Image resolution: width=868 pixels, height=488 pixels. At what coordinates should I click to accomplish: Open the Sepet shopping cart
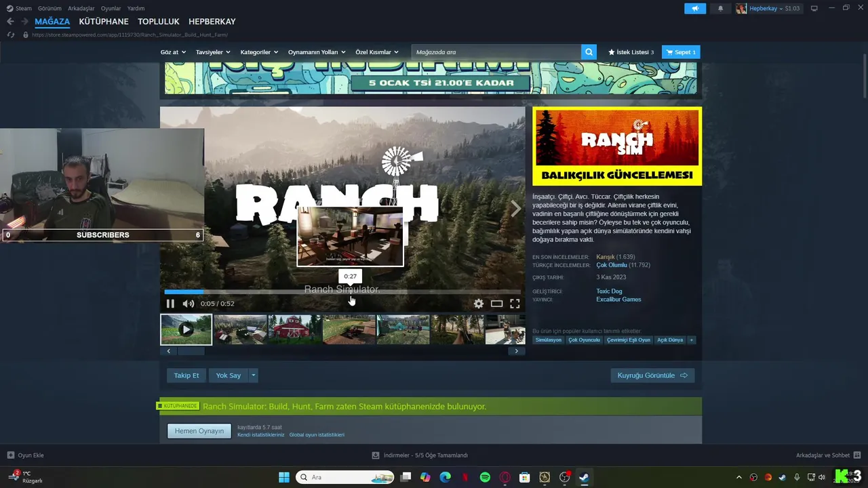point(682,52)
